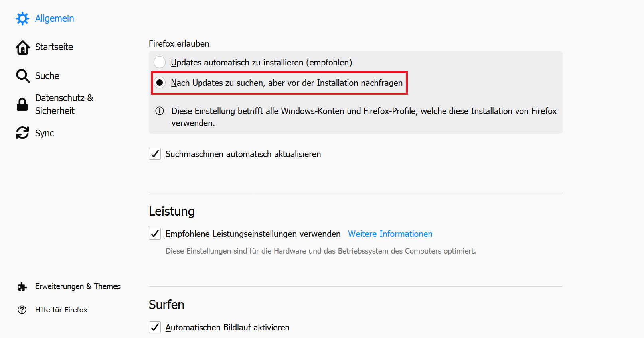Viewport: 644px width, 338px height.
Task: Open the Sync settings label
Action: point(45,133)
